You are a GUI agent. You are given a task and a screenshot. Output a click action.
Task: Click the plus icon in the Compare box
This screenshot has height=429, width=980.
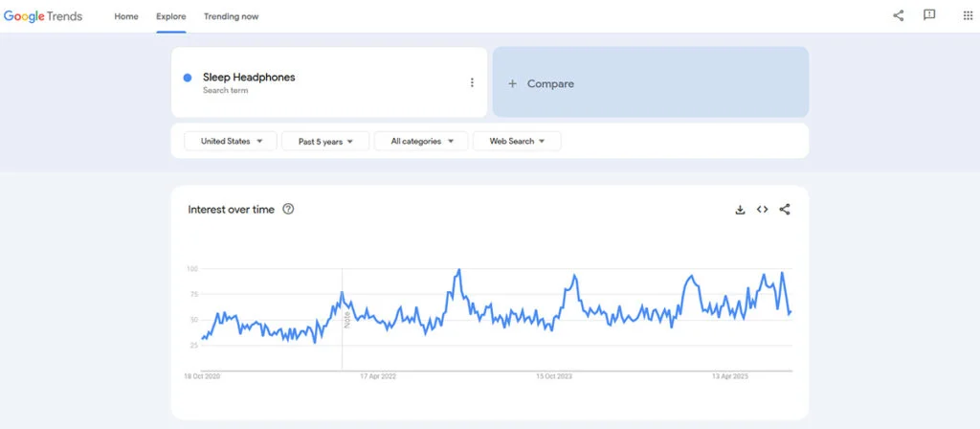coord(513,83)
